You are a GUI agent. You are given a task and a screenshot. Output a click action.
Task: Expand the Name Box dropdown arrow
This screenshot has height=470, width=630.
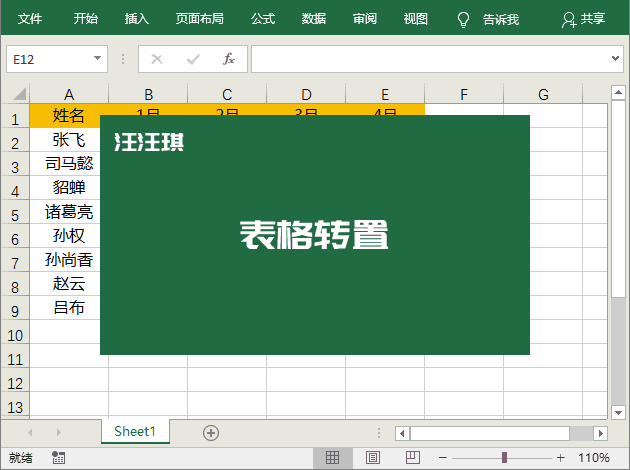[x=97, y=58]
